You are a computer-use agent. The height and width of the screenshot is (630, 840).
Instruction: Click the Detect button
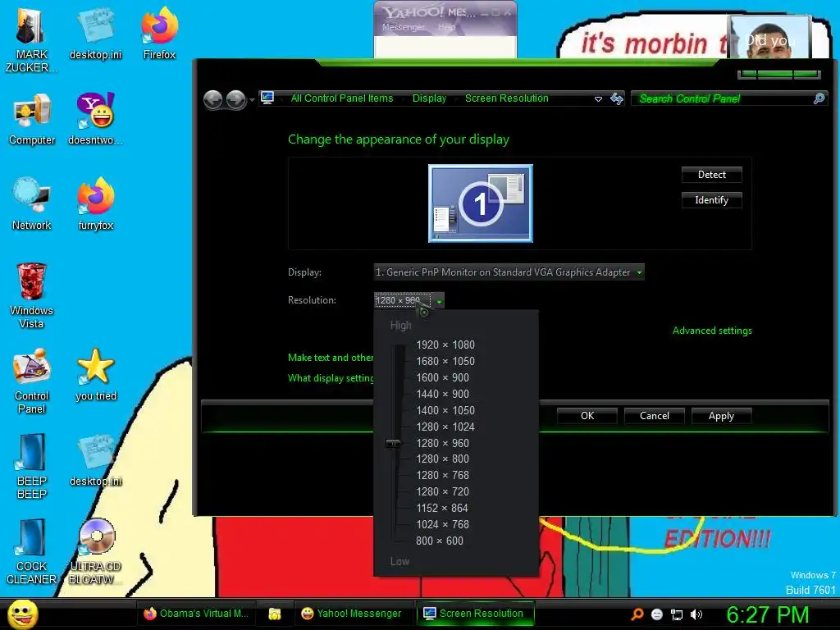711,175
